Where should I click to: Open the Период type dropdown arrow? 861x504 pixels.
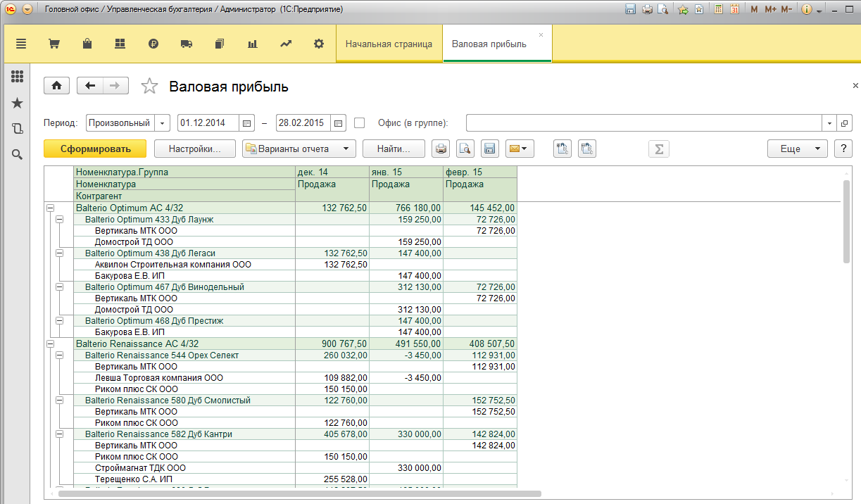[163, 122]
